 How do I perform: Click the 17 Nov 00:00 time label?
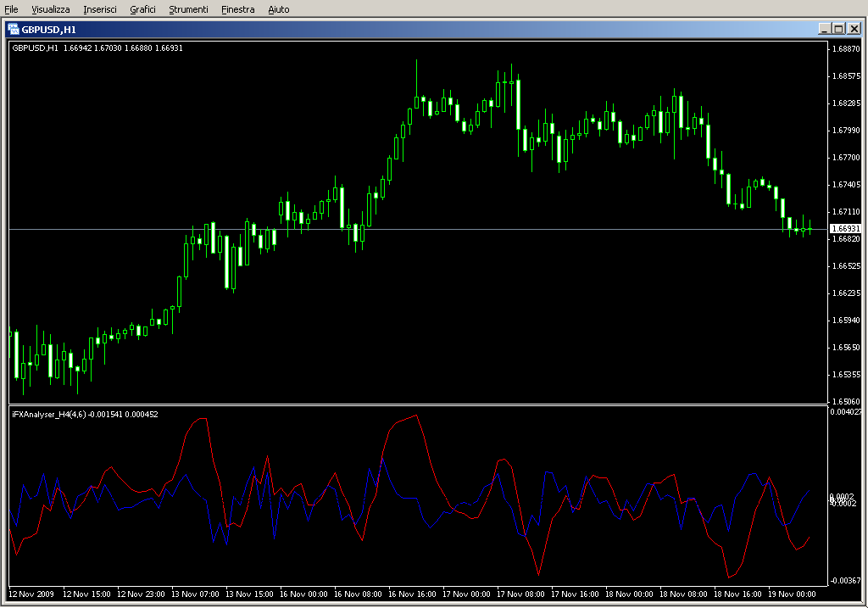466,594
